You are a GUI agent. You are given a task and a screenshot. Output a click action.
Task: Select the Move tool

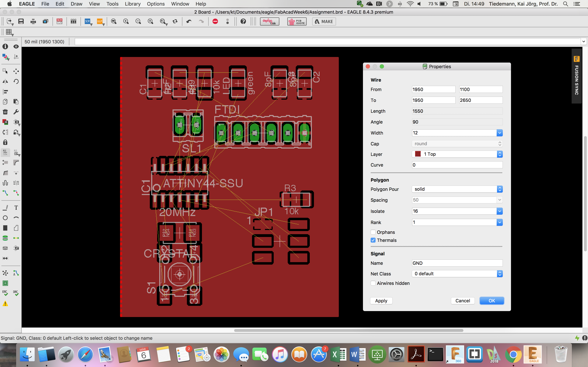point(16,71)
